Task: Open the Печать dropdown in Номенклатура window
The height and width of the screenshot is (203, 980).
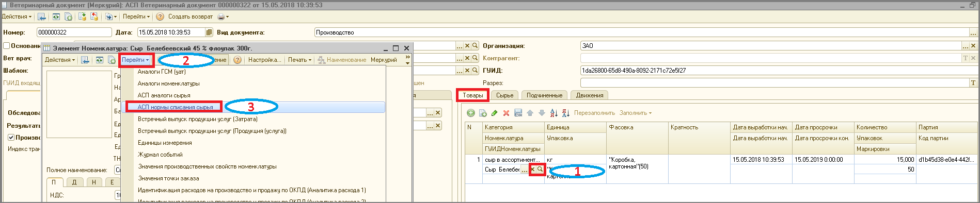Action: point(300,60)
